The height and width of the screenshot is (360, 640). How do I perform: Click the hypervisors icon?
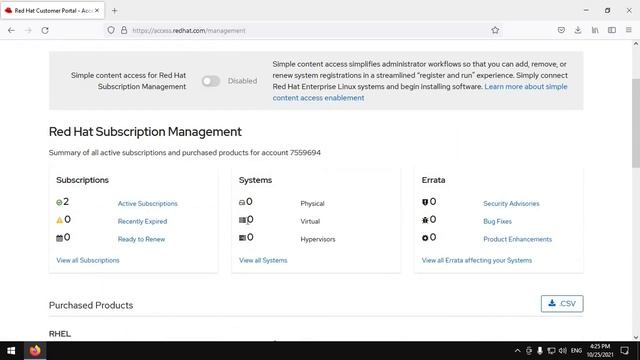pos(242,238)
